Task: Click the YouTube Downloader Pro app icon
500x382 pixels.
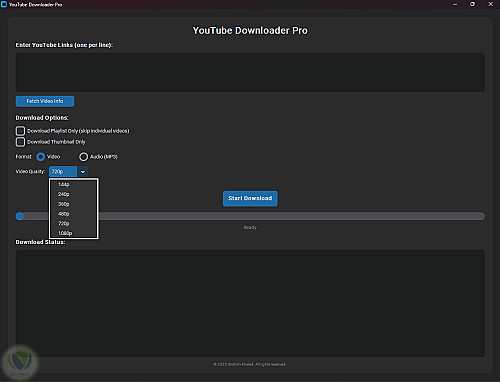Action: click(x=4, y=4)
